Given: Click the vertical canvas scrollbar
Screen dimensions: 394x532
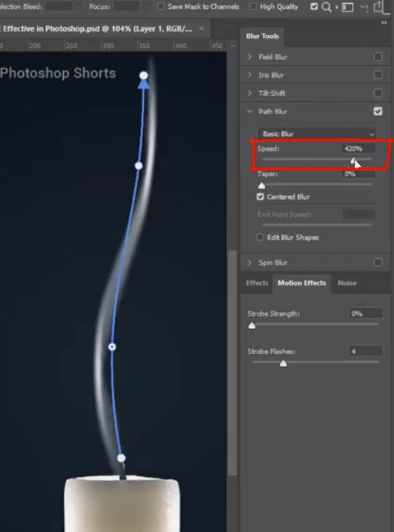Looking at the screenshot, I should coord(233,363).
